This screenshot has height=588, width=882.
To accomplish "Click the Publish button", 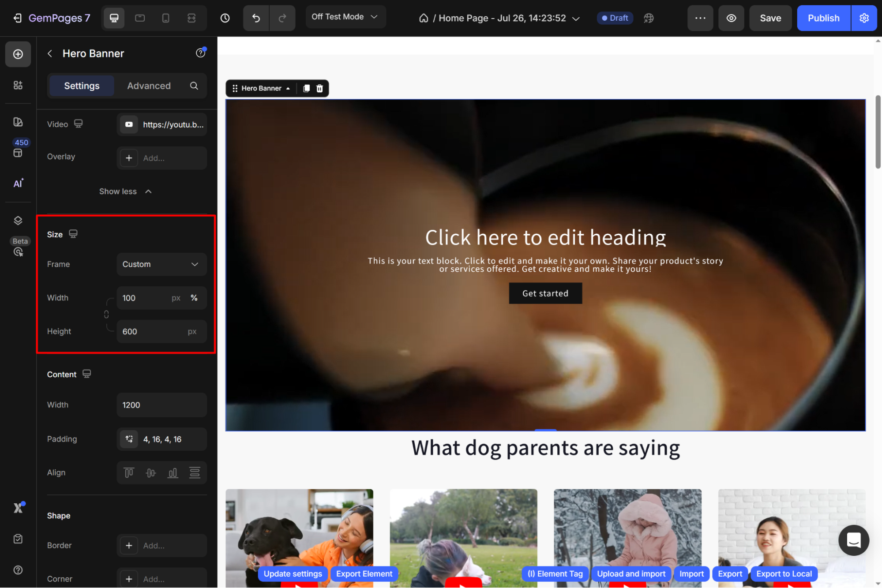I will point(823,18).
